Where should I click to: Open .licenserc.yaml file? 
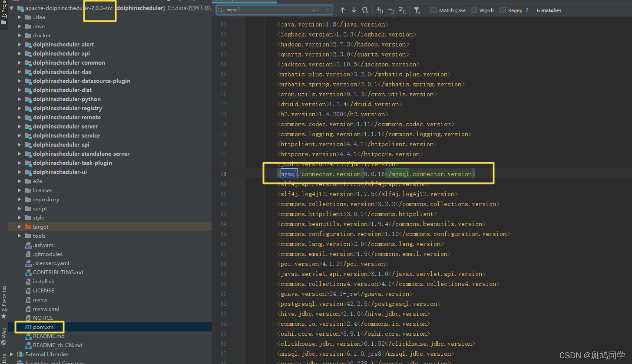pyautogui.click(x=51, y=263)
